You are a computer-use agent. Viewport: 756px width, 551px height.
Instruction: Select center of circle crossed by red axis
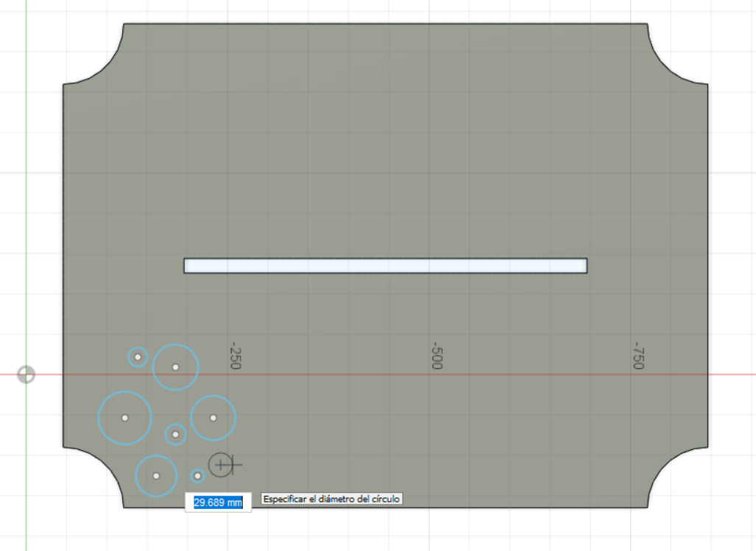click(175, 367)
